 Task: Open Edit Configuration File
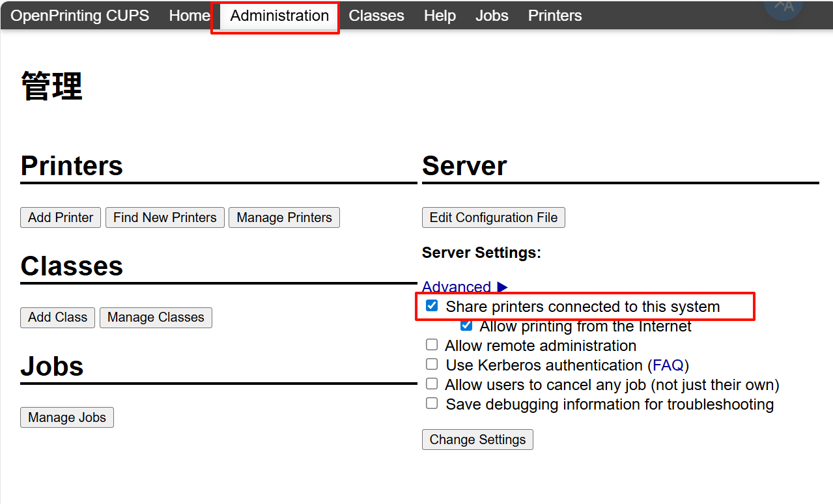pyautogui.click(x=493, y=217)
